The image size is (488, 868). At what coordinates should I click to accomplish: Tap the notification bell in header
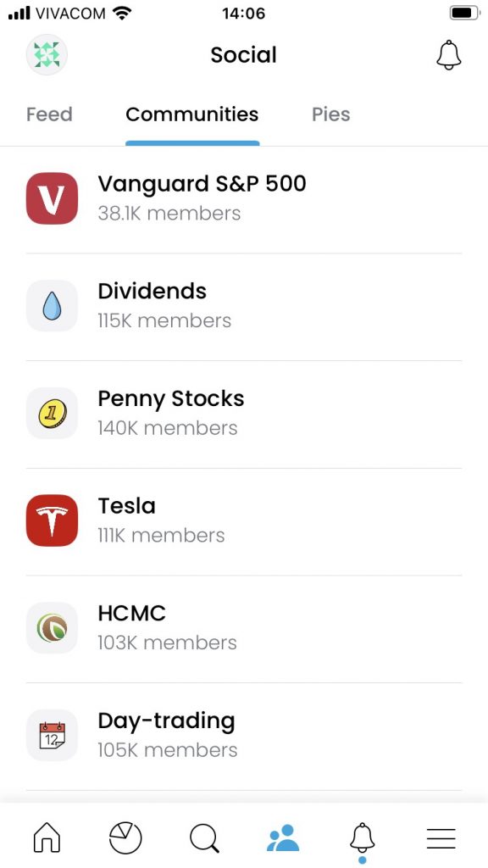pyautogui.click(x=449, y=55)
